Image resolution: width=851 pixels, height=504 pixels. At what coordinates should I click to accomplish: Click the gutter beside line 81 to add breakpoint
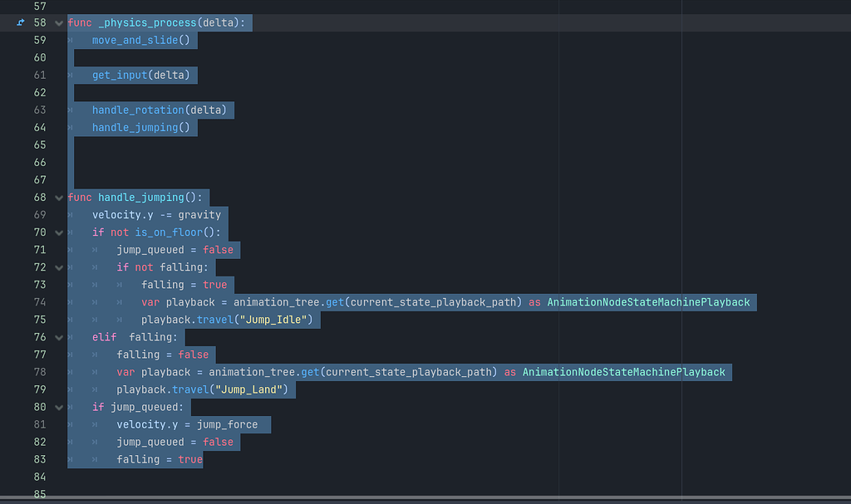(21, 424)
